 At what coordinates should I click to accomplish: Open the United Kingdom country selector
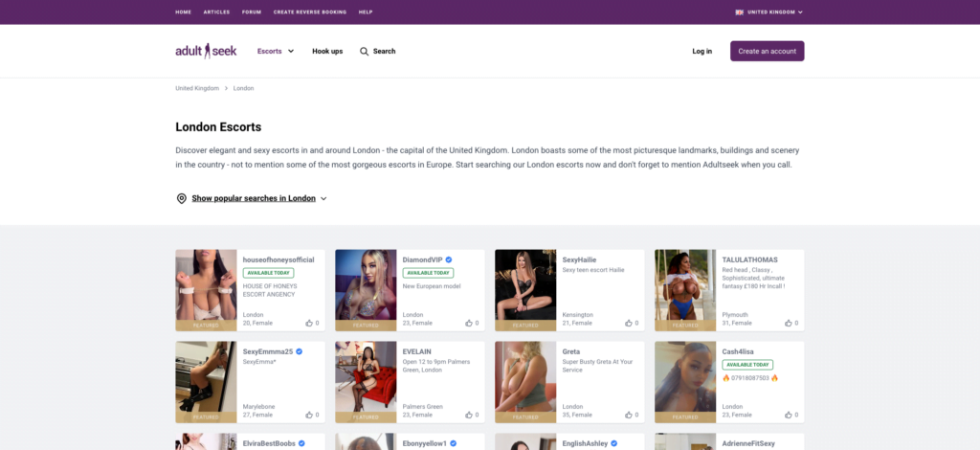769,11
